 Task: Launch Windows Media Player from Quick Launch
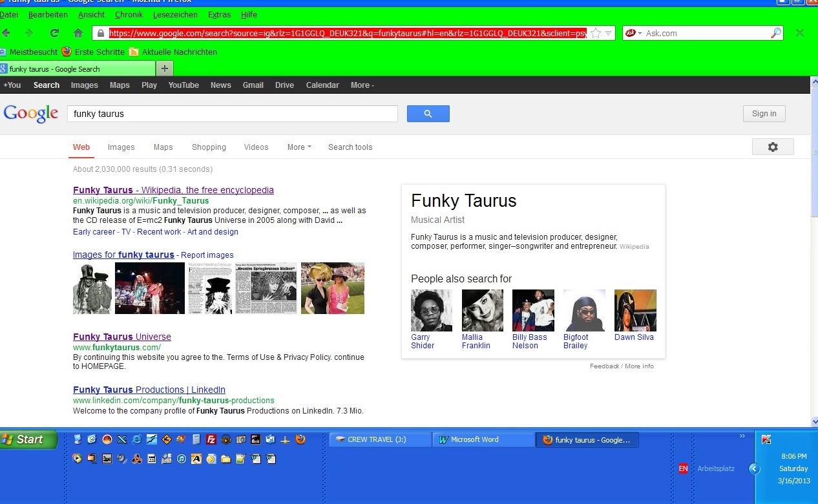[78, 459]
